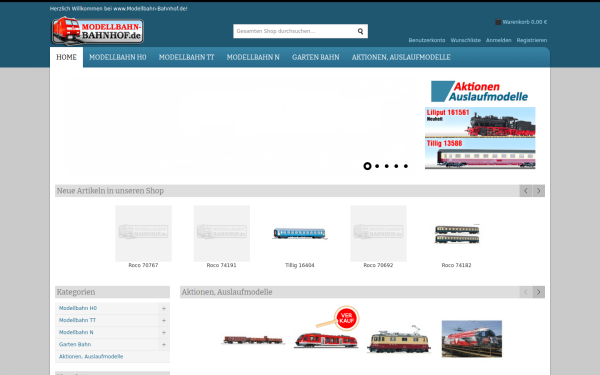The height and width of the screenshot is (375, 600).
Task: Click the Roco 74182 product name
Action: [457, 265]
